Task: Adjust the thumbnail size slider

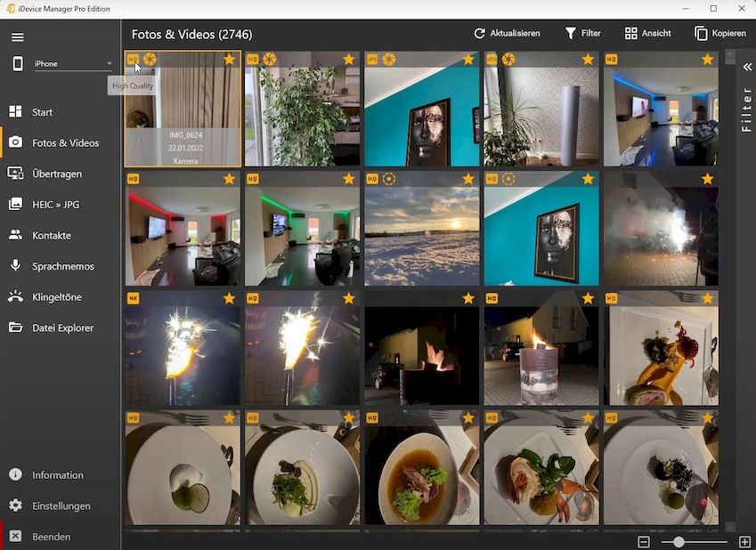Action: pos(679,542)
